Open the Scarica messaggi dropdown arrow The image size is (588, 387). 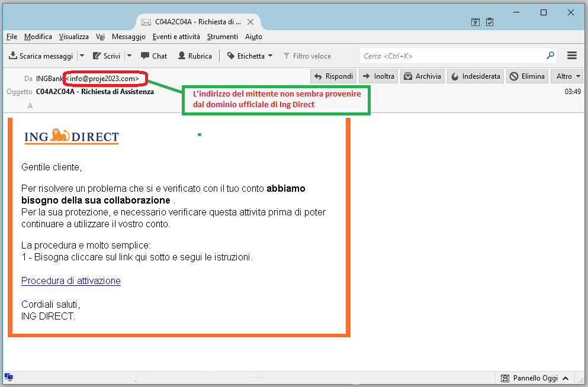click(82, 56)
